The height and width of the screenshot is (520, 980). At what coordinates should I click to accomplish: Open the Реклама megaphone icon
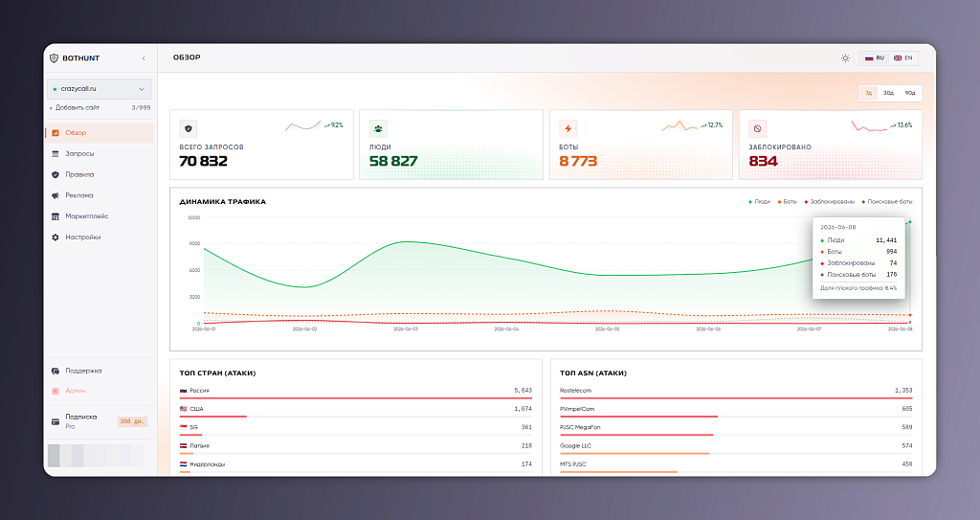tap(55, 196)
